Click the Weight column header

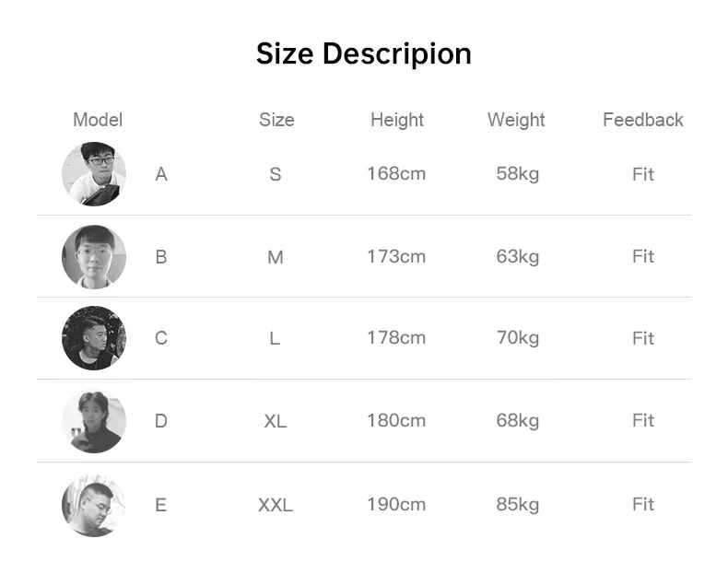pyautogui.click(x=516, y=120)
